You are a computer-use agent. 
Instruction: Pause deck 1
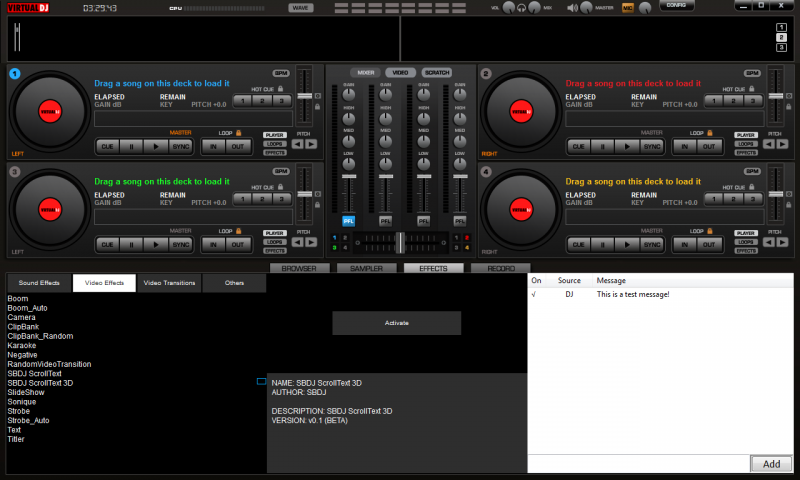(x=132, y=146)
